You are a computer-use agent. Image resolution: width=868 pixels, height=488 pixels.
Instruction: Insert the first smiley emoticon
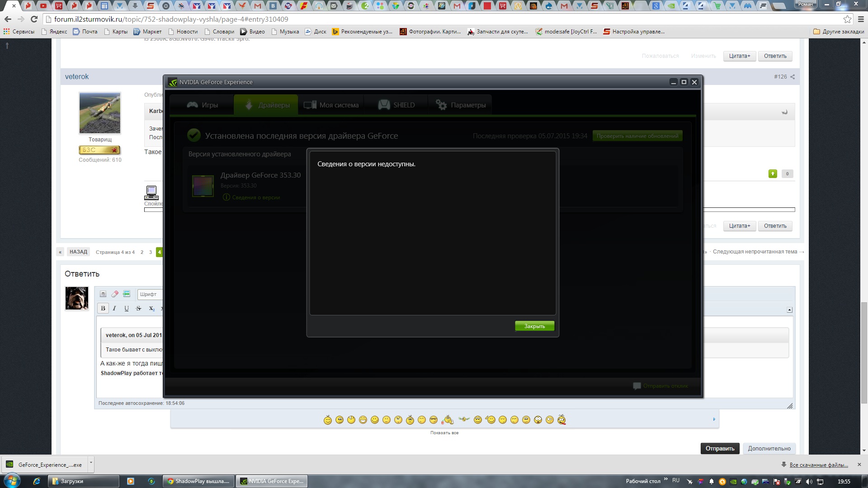coord(328,420)
